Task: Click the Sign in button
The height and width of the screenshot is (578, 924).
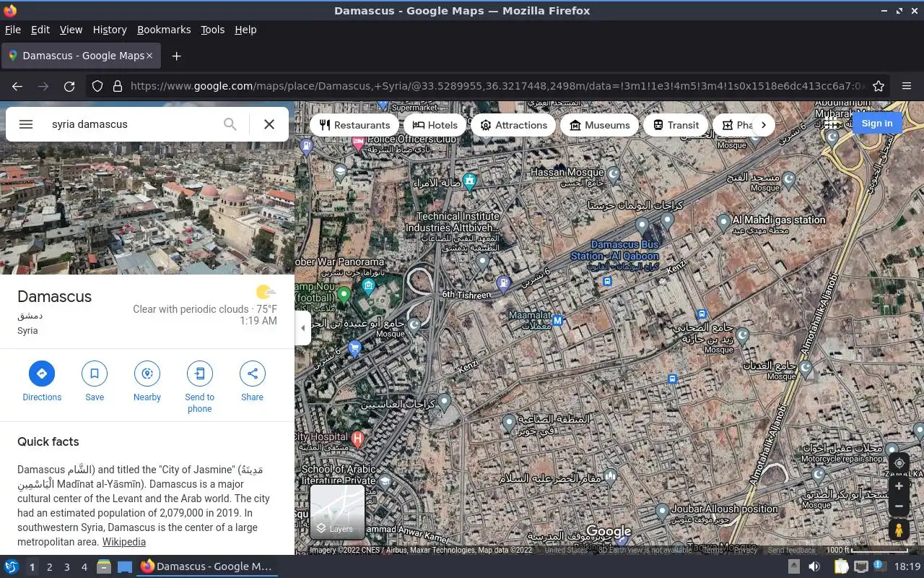Action: (x=877, y=124)
